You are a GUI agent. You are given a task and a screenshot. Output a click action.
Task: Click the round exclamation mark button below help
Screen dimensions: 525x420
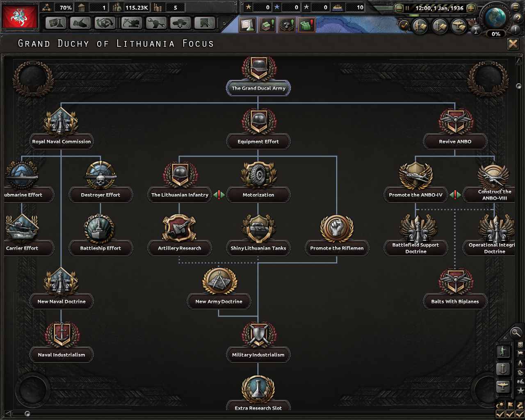516,29
